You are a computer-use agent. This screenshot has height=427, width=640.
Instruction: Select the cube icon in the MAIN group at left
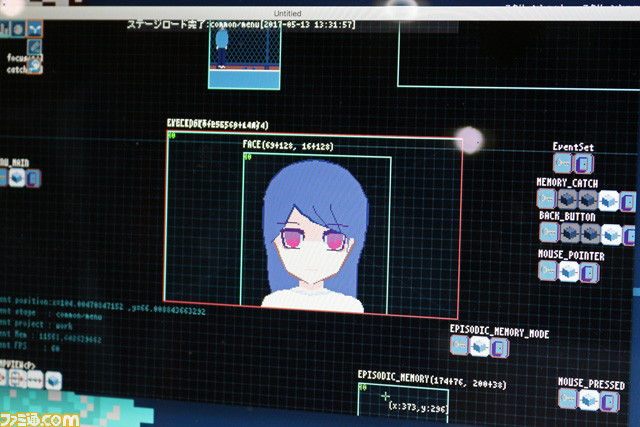point(17,178)
